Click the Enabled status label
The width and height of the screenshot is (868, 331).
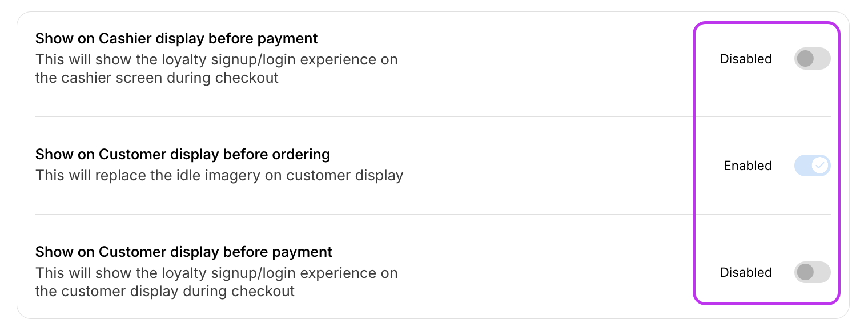[x=748, y=165]
